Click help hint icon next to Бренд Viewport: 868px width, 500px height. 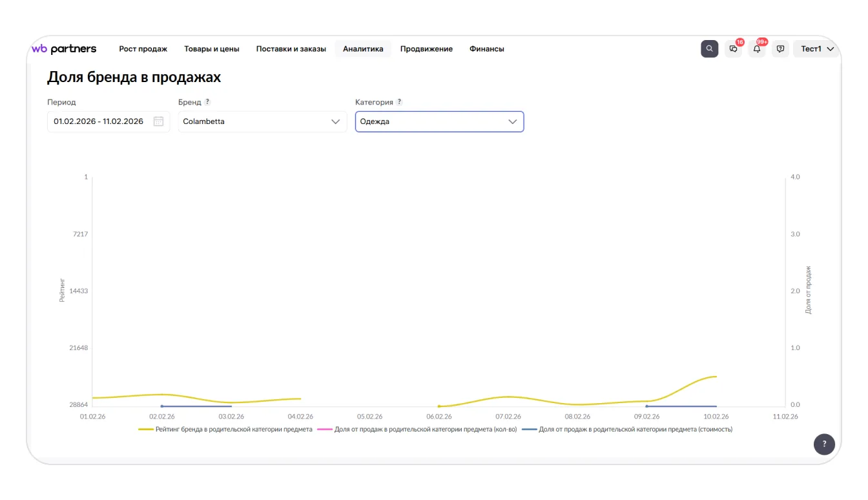(x=207, y=102)
